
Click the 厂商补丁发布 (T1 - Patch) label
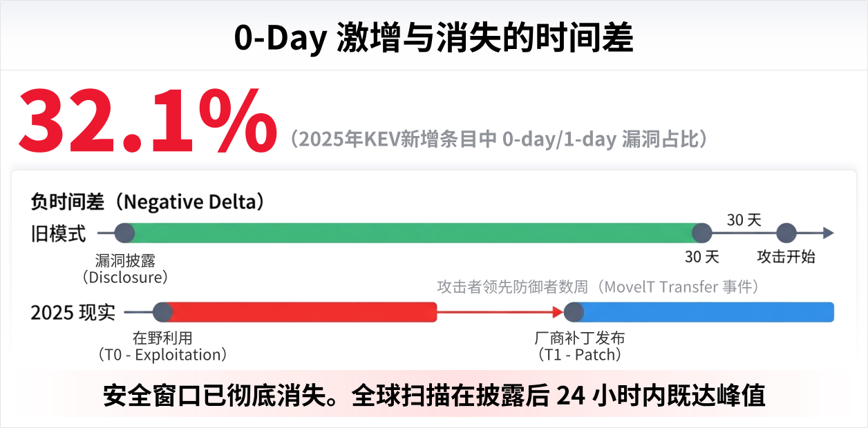tap(580, 347)
